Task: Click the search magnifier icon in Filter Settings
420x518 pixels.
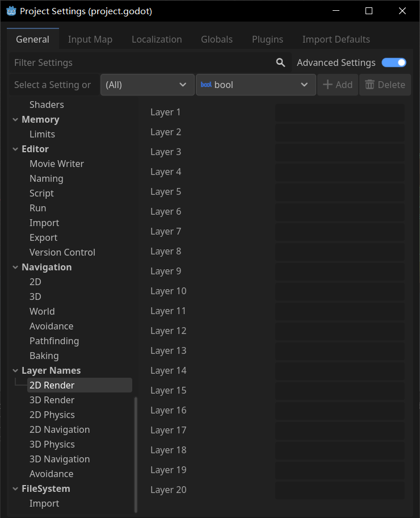Action: point(280,62)
